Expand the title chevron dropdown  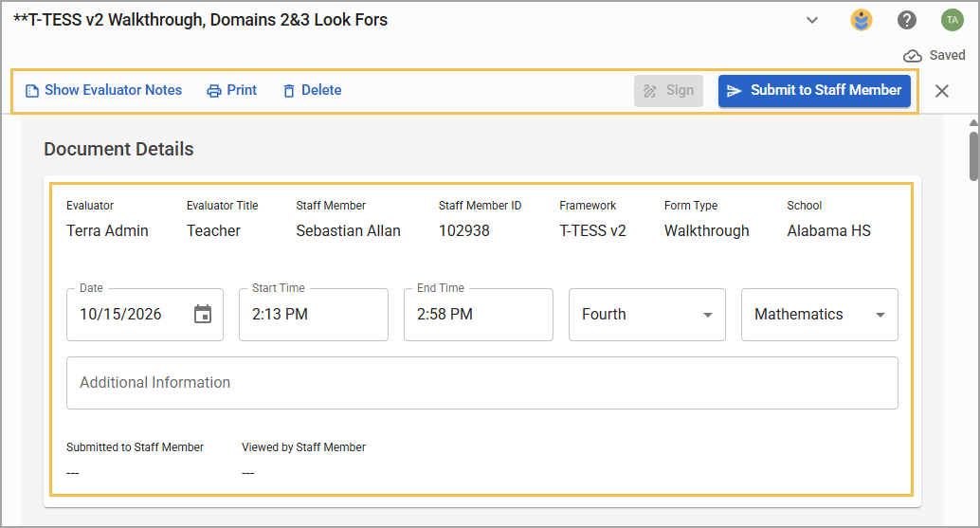812,20
